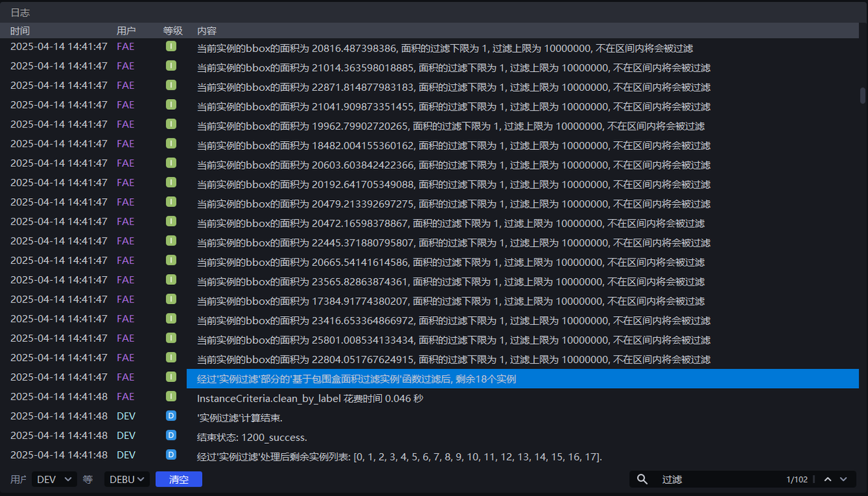Open the 用户 DEV dropdown

pyautogui.click(x=54, y=480)
